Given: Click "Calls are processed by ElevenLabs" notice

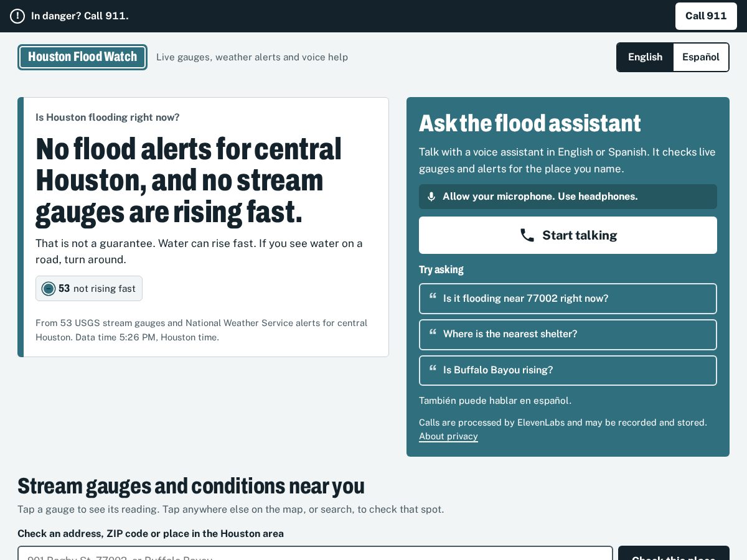Looking at the screenshot, I should pyautogui.click(x=563, y=422).
